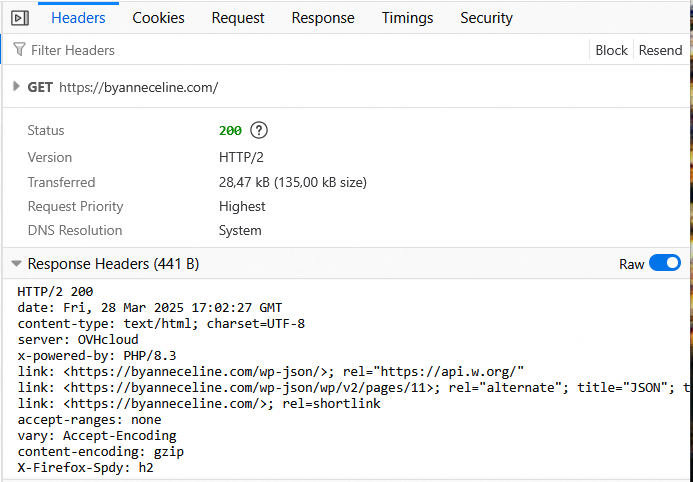Expand the GET request URL row
693x482 pixels.
pos(16,87)
